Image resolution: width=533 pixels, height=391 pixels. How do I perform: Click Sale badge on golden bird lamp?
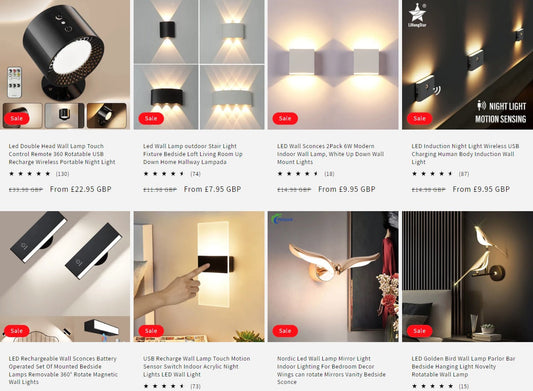click(419, 331)
